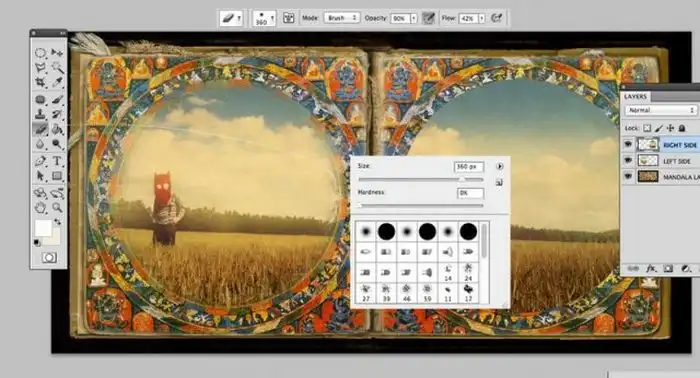The width and height of the screenshot is (700, 378).
Task: Select the Move tool
Action: (57, 53)
